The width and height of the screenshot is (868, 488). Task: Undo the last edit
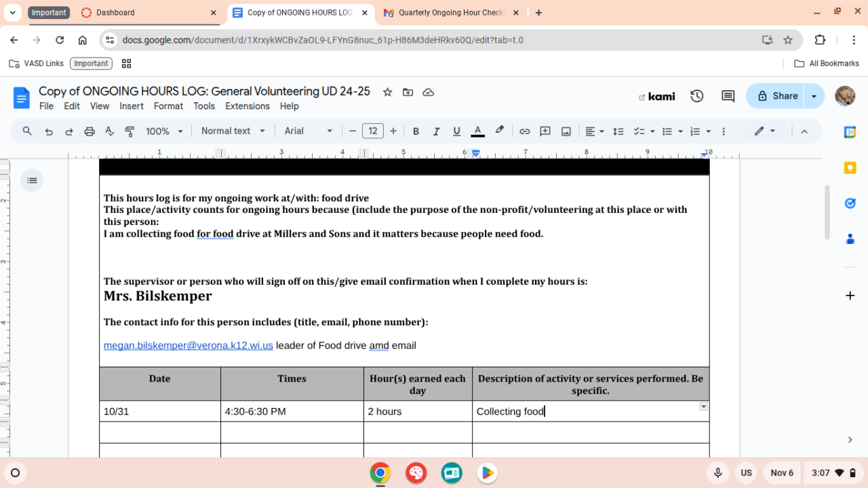tap(49, 131)
